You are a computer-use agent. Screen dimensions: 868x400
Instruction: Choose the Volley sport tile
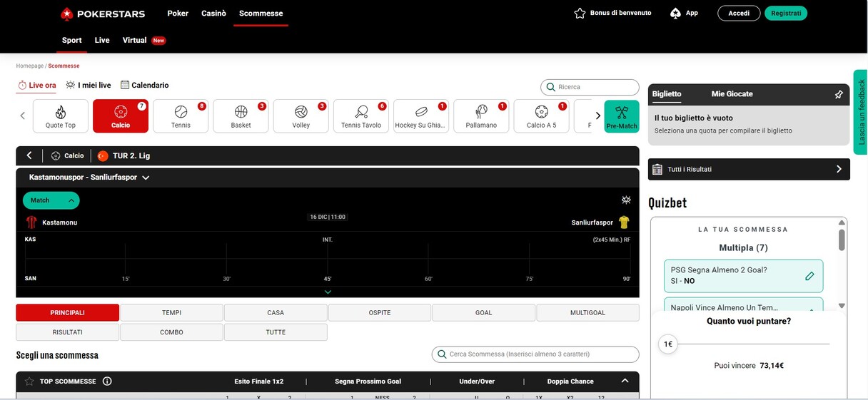(301, 116)
